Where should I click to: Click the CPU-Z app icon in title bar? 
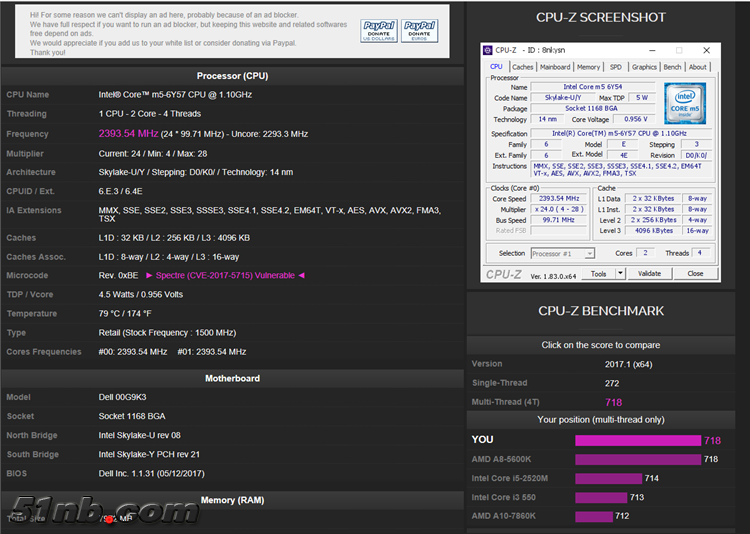pyautogui.click(x=488, y=50)
